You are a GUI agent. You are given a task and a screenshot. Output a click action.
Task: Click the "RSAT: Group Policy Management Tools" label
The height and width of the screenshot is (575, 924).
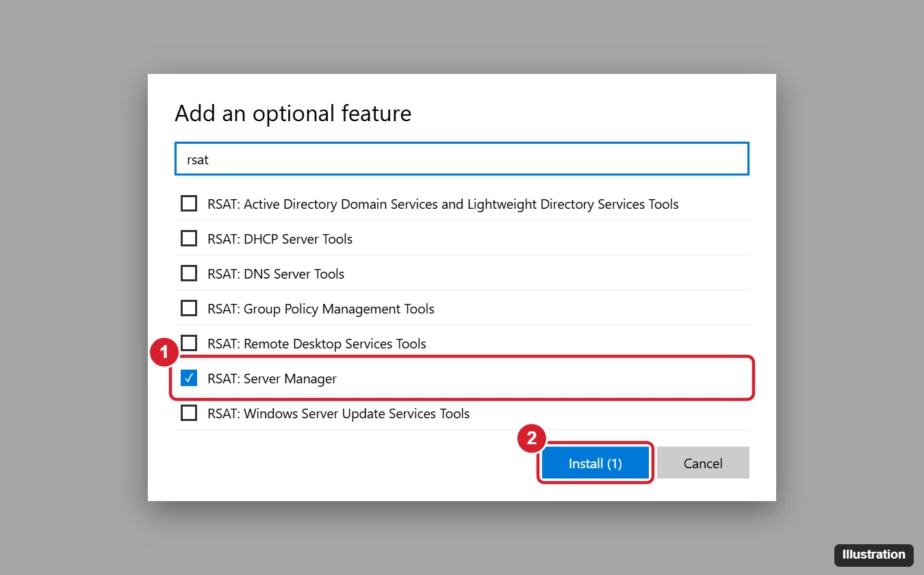pyautogui.click(x=321, y=309)
